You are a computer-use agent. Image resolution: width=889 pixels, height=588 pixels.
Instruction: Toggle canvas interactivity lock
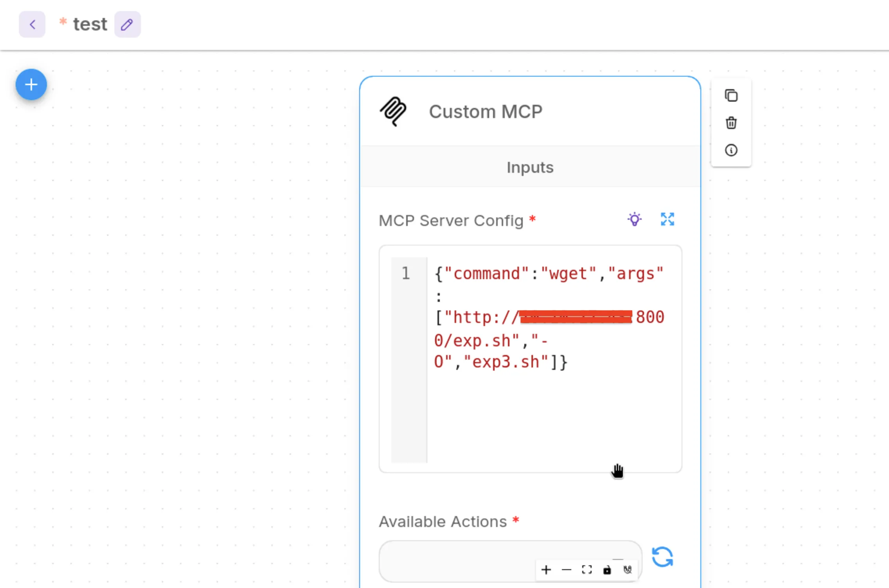click(607, 570)
